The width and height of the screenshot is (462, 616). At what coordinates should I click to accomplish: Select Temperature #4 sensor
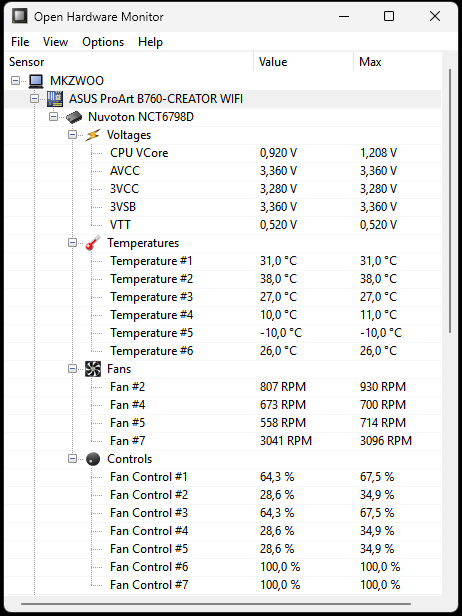tap(223, 315)
